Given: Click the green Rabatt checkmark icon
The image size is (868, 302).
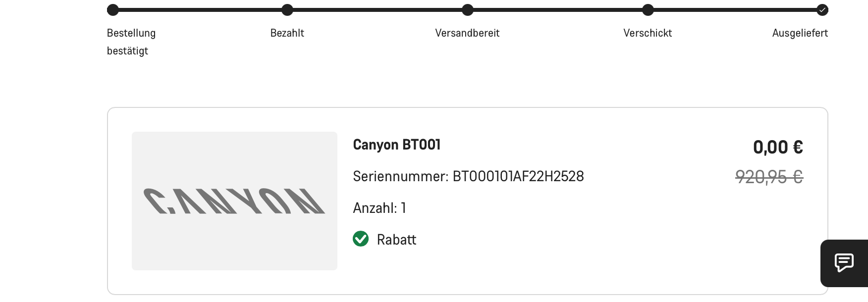Looking at the screenshot, I should [x=361, y=239].
